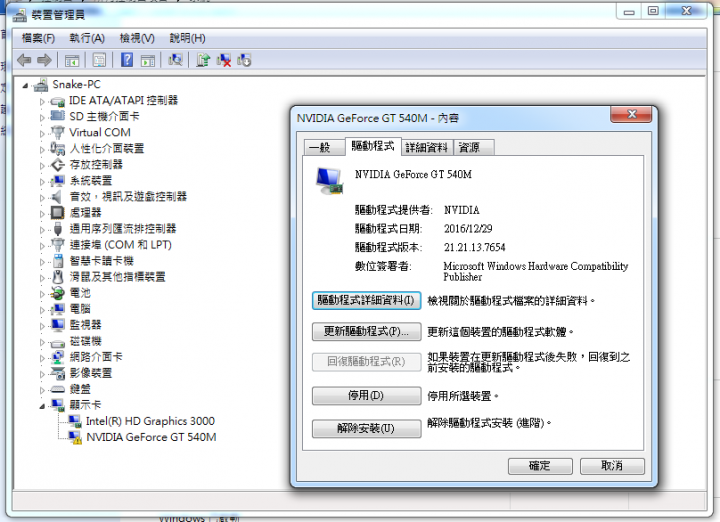The image size is (720, 522).
Task: Click the Forward arrow toolbar icon
Action: pyautogui.click(x=44, y=60)
